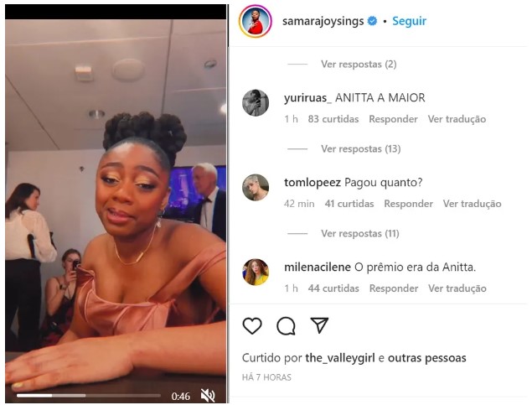Open yuriruas_ commenter avatar

(x=256, y=103)
